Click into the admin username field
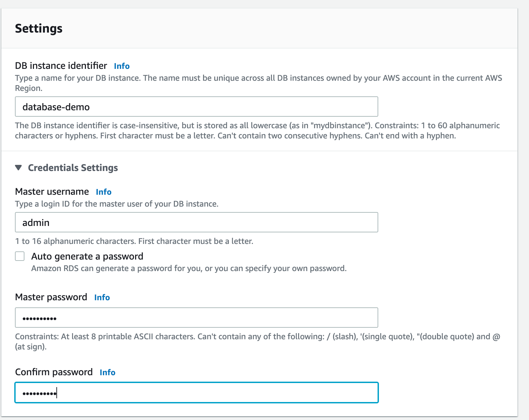The image size is (529, 420). click(197, 223)
